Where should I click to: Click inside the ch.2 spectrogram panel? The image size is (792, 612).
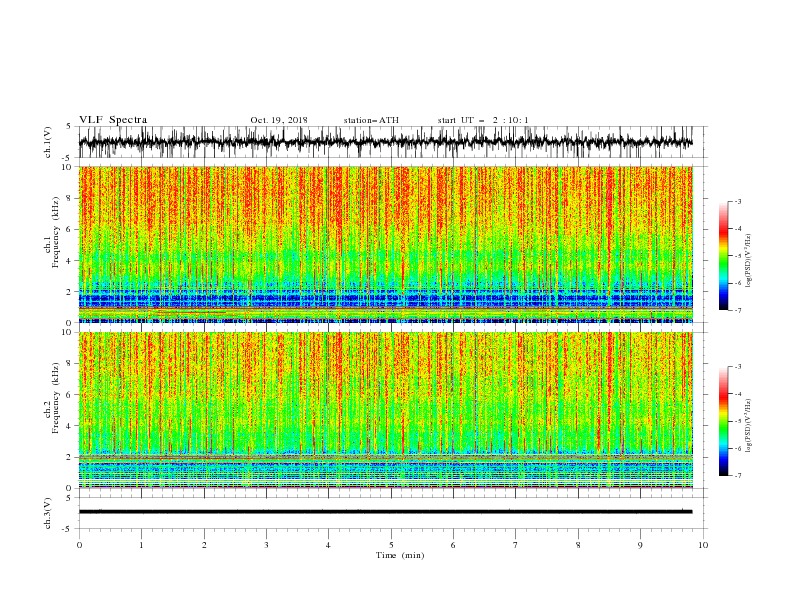click(386, 410)
